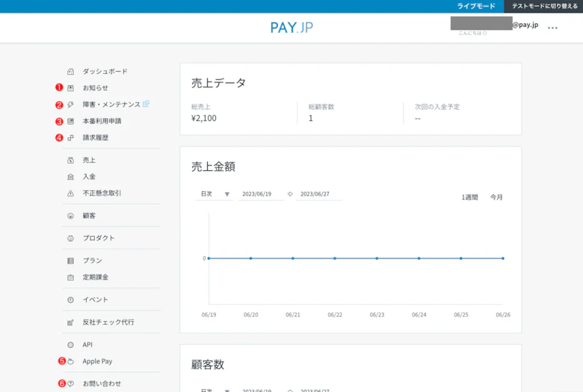Select the 今月 range link

click(496, 197)
